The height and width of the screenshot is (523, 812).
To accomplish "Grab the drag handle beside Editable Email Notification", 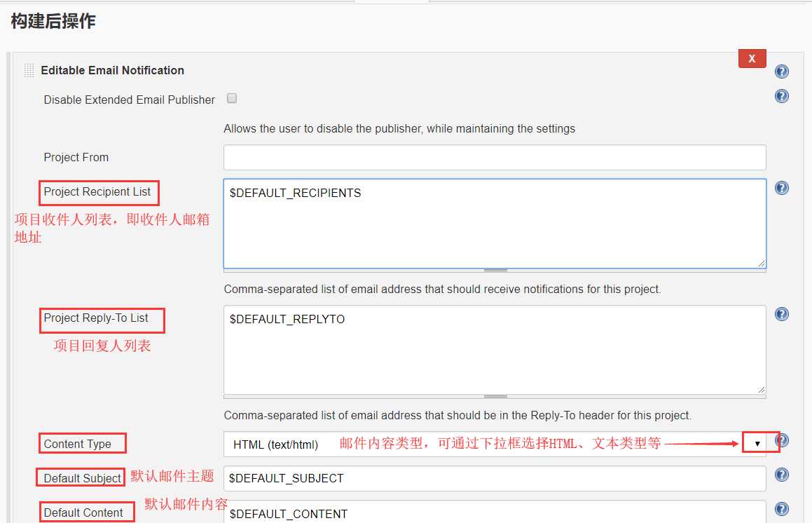I will [x=29, y=70].
